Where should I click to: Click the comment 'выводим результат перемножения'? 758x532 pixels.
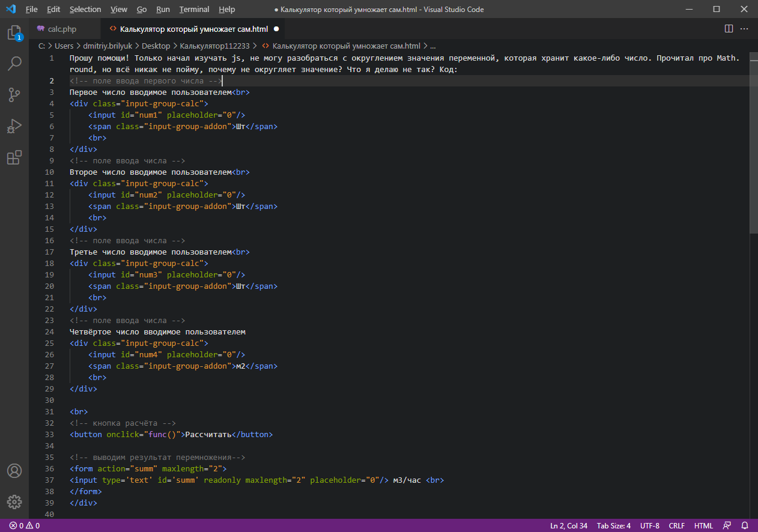coord(162,457)
